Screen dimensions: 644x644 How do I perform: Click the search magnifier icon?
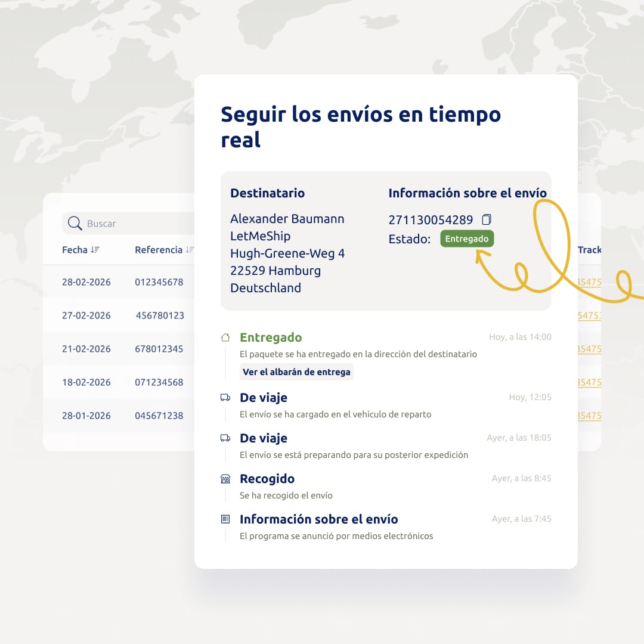[x=75, y=224]
